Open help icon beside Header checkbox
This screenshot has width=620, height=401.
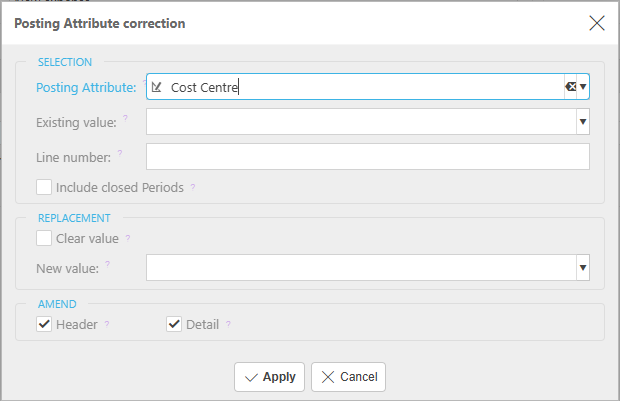tap(107, 324)
